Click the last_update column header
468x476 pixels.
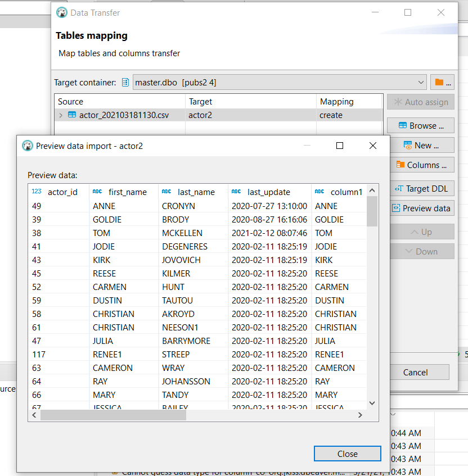[269, 192]
